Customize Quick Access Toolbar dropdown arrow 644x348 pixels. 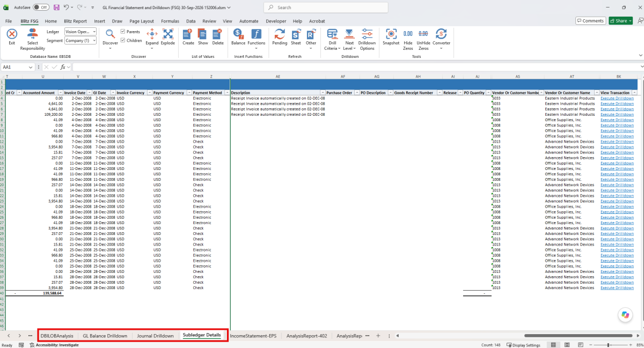click(x=93, y=8)
